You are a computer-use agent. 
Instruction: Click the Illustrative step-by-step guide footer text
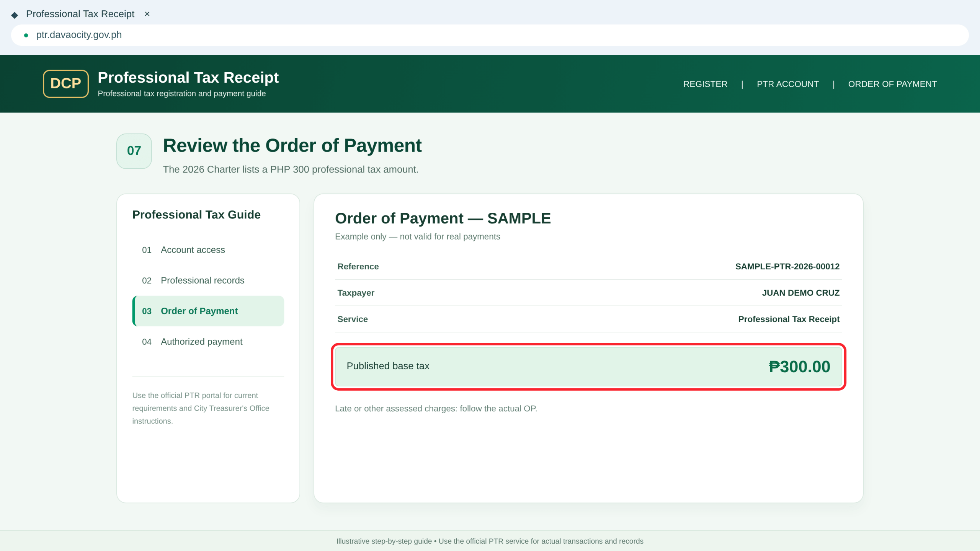[x=490, y=541]
